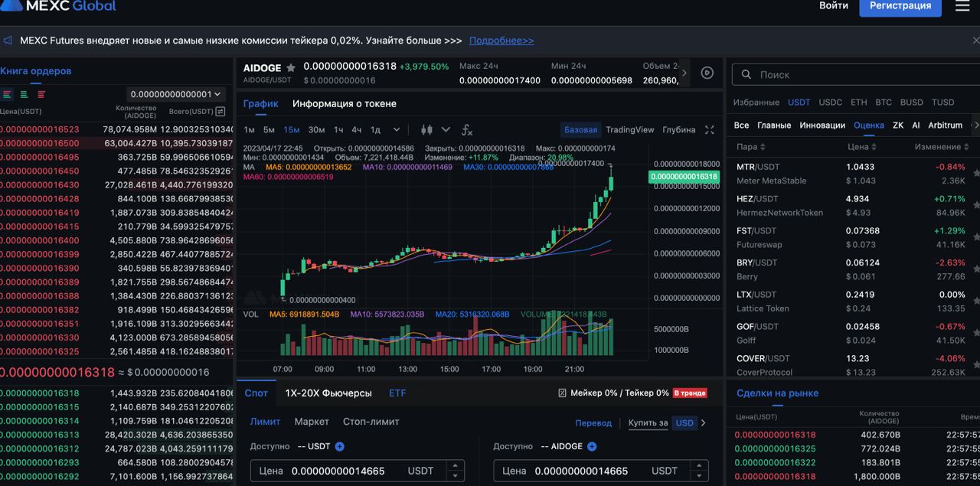Click the USD button beside Купить за
980x486 pixels.
[684, 422]
